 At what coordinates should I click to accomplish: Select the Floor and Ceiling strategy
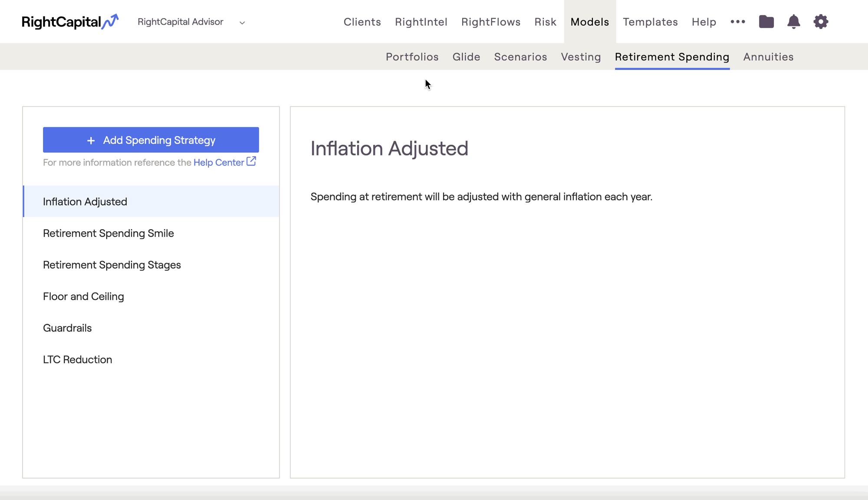(151, 296)
